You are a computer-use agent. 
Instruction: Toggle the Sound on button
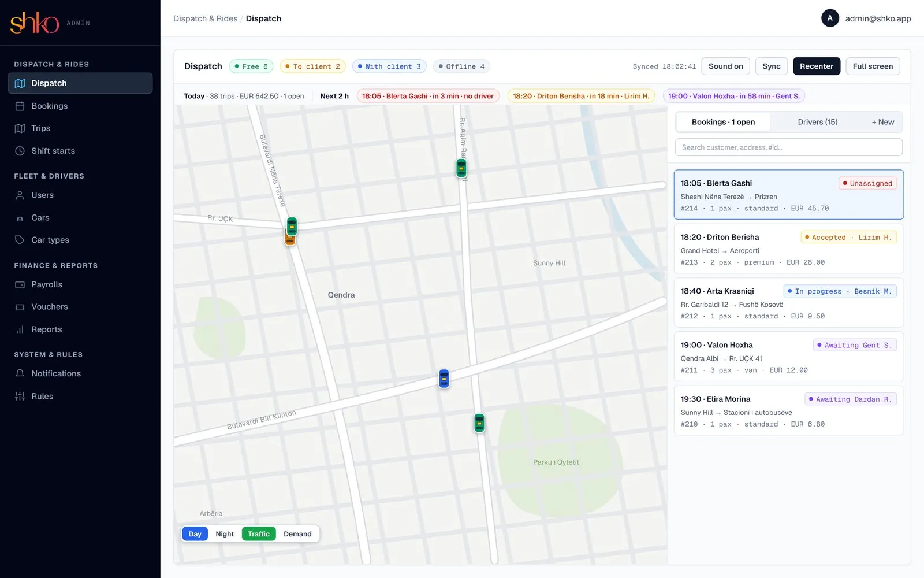coord(725,66)
